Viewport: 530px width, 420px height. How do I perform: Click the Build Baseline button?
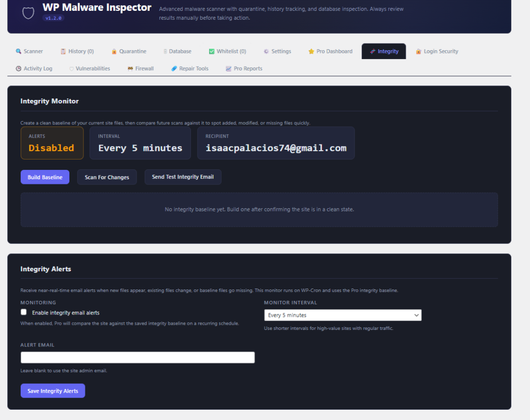point(45,177)
